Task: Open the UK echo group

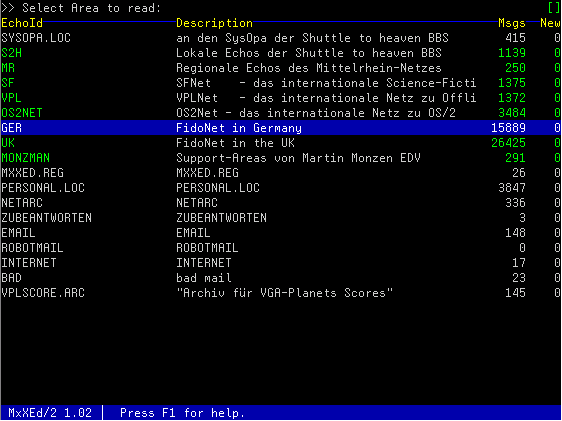Action: tap(8, 143)
